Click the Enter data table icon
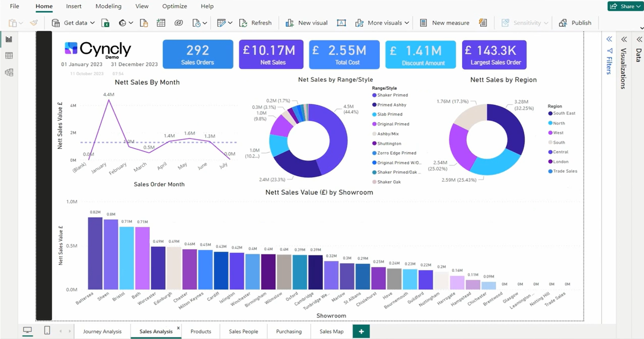 (x=161, y=23)
